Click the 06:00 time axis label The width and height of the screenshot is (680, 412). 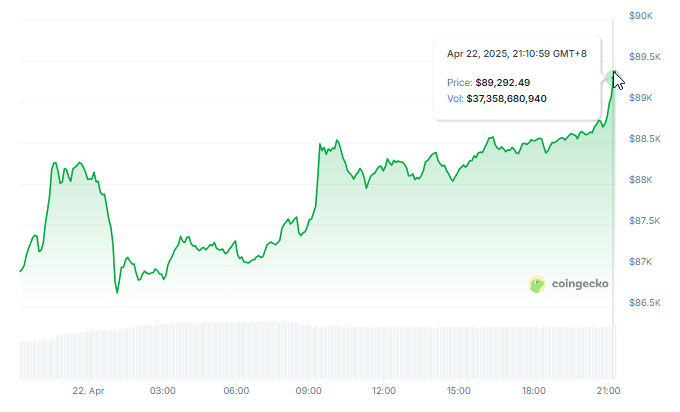[x=237, y=390]
